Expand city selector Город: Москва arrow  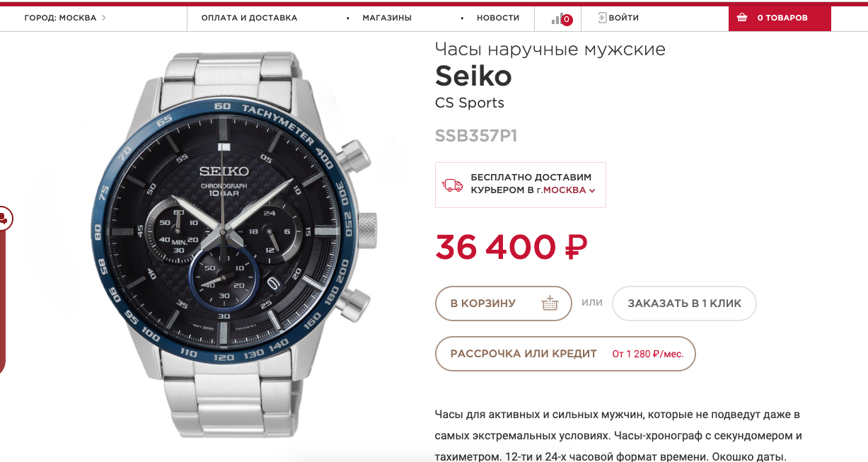(x=104, y=18)
